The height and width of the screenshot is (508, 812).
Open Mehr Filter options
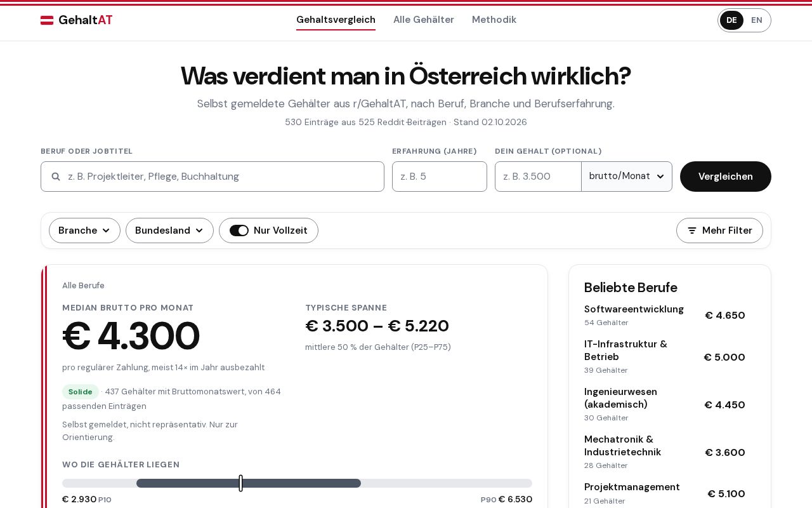(719, 231)
